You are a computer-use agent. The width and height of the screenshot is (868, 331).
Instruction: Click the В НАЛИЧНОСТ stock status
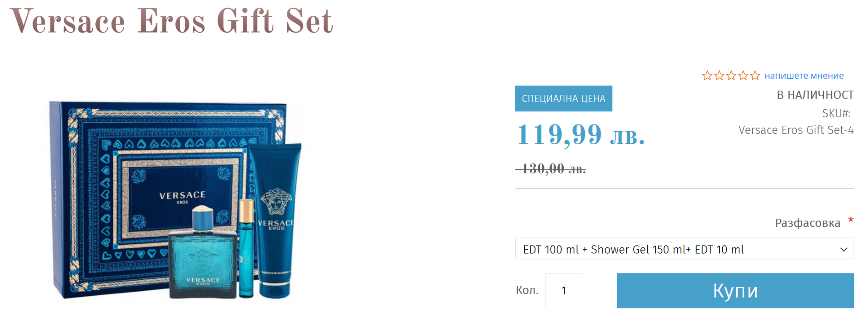[815, 95]
